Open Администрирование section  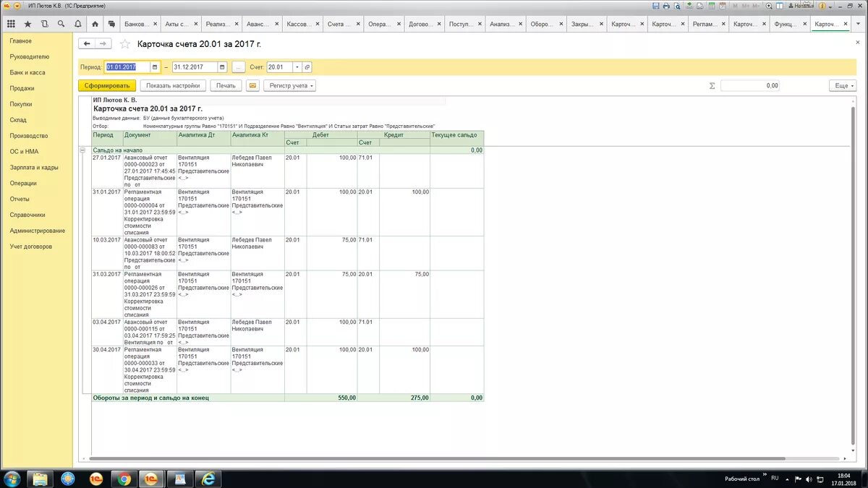[x=38, y=231]
